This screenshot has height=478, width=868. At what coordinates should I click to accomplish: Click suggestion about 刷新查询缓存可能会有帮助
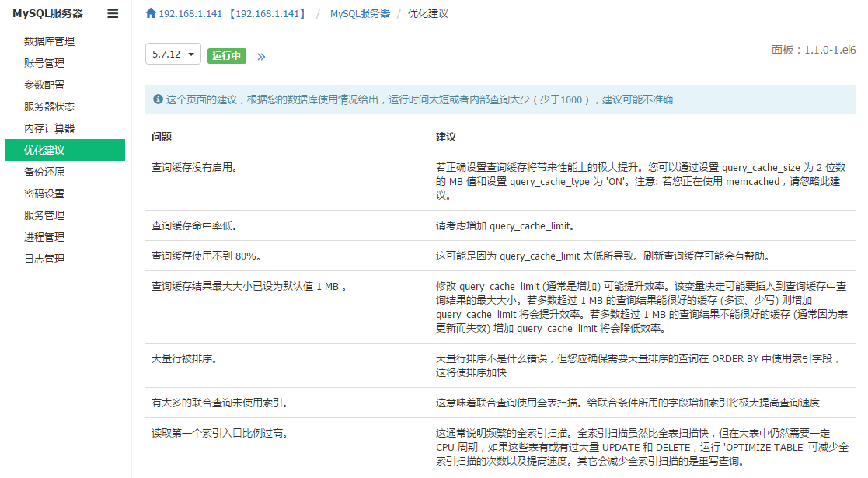pos(603,256)
